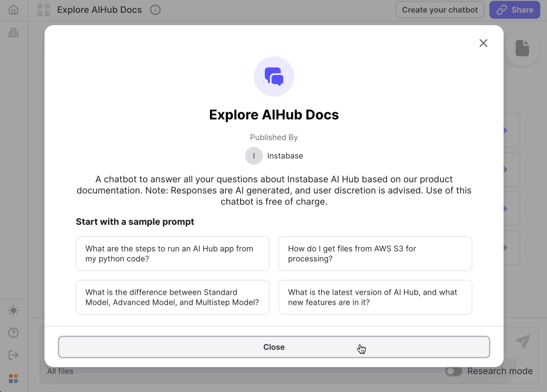Click the chat bubbles icon in dialog

click(274, 77)
